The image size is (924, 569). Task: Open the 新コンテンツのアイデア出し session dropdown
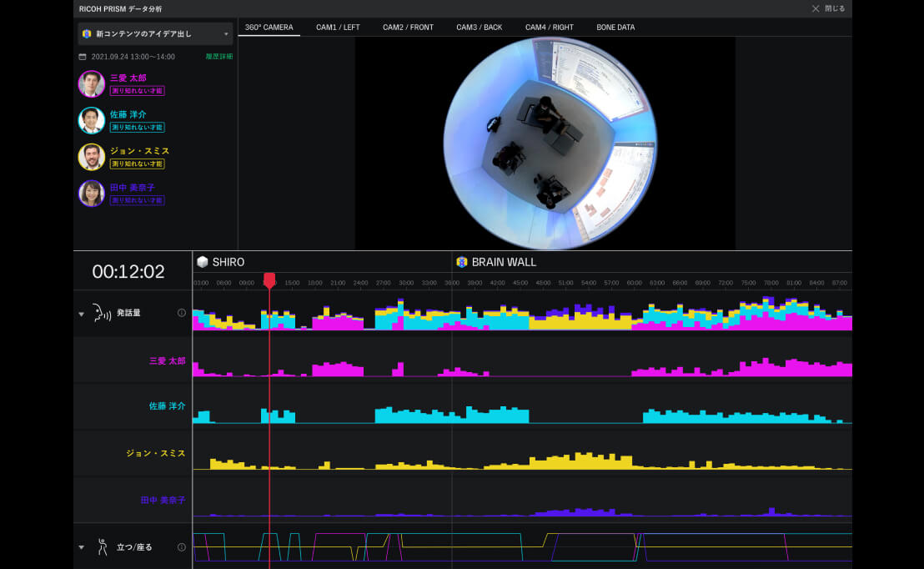pyautogui.click(x=155, y=33)
